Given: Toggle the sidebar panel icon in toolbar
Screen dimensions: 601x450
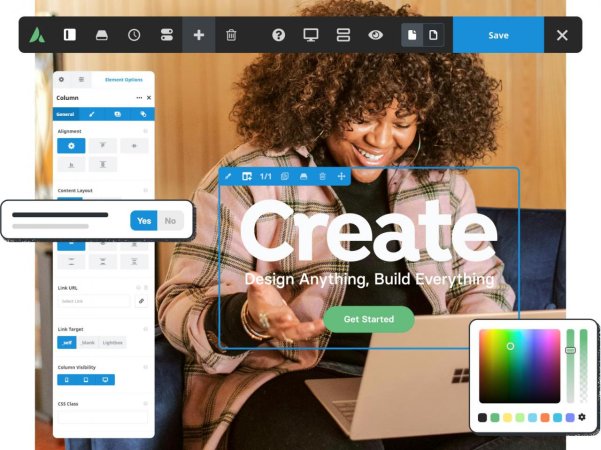Looking at the screenshot, I should tap(69, 35).
